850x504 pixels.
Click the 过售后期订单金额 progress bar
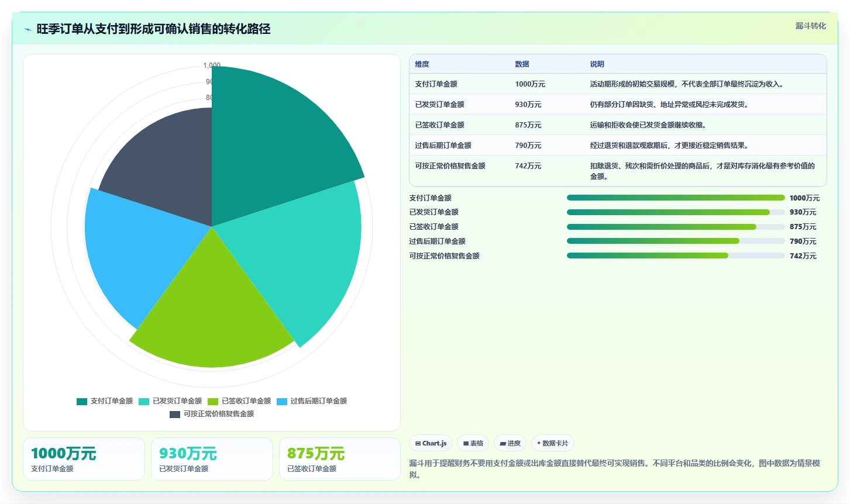[676, 241]
